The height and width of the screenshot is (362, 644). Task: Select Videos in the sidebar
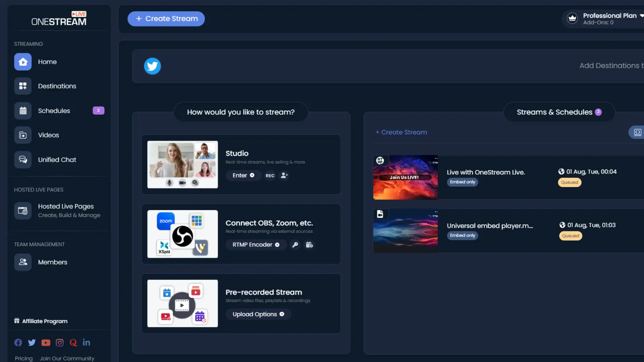coord(49,135)
